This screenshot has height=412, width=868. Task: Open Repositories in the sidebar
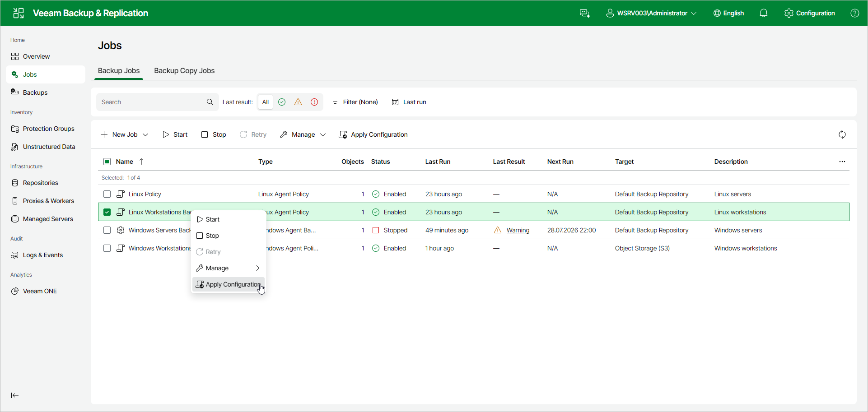coord(46,183)
